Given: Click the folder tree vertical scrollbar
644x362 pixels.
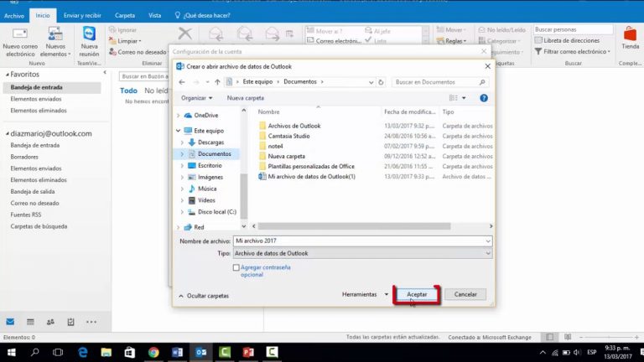Looking at the screenshot, I should coord(243,196).
